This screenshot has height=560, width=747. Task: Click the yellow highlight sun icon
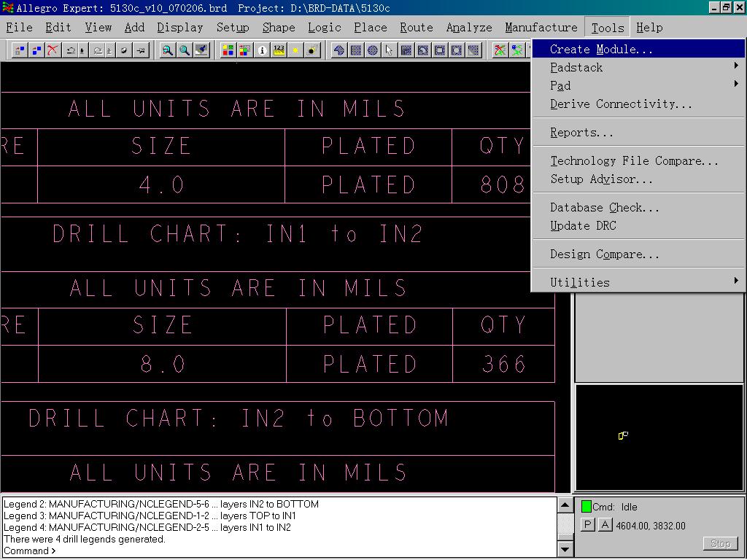point(295,50)
